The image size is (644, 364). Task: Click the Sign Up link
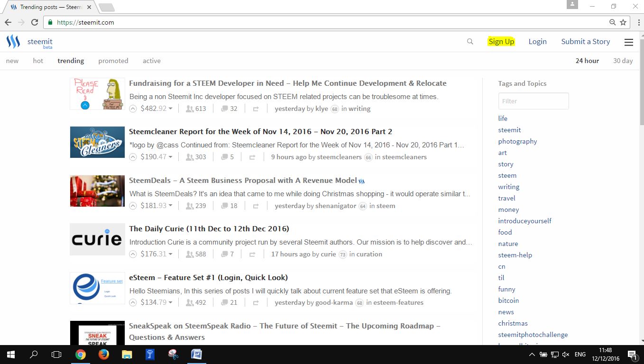[501, 42]
